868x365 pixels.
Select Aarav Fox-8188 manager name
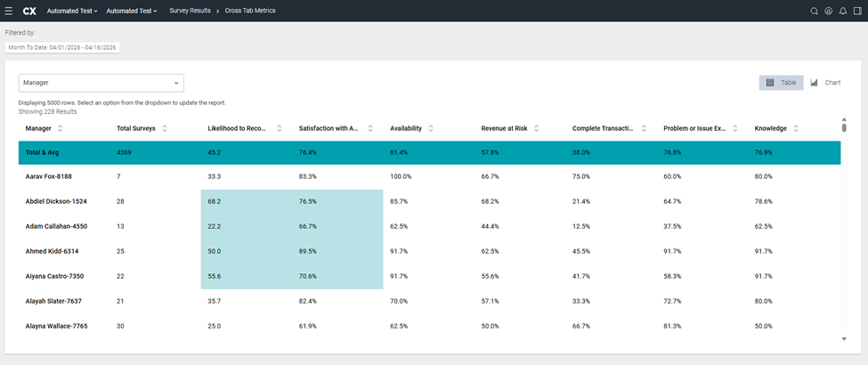click(x=49, y=176)
